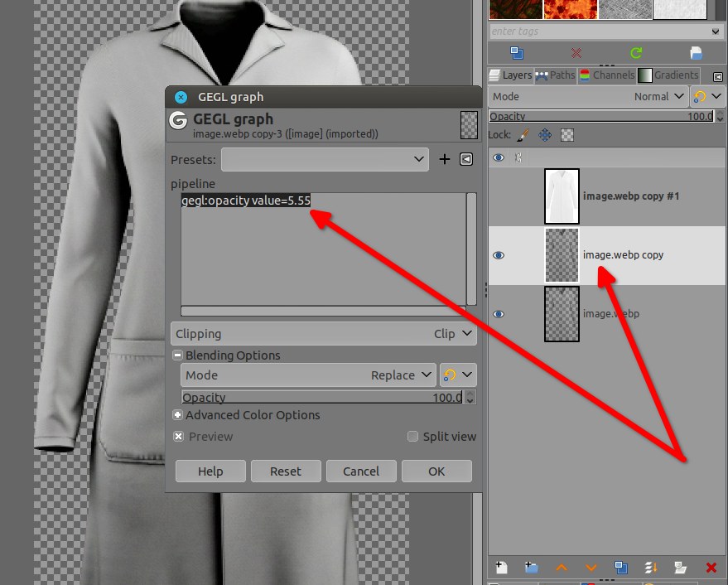Enable Split view checkbox
This screenshot has height=585, width=728.
(412, 437)
